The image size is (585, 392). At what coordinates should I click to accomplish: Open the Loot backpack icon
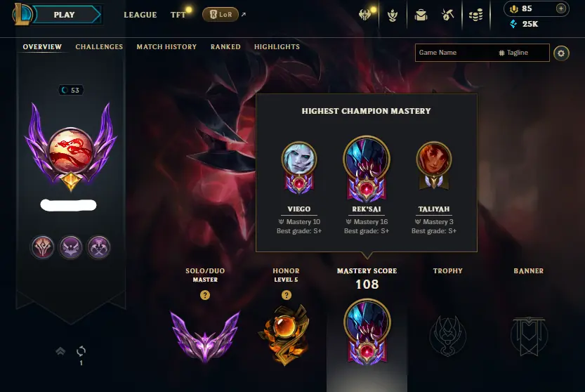[421, 15]
